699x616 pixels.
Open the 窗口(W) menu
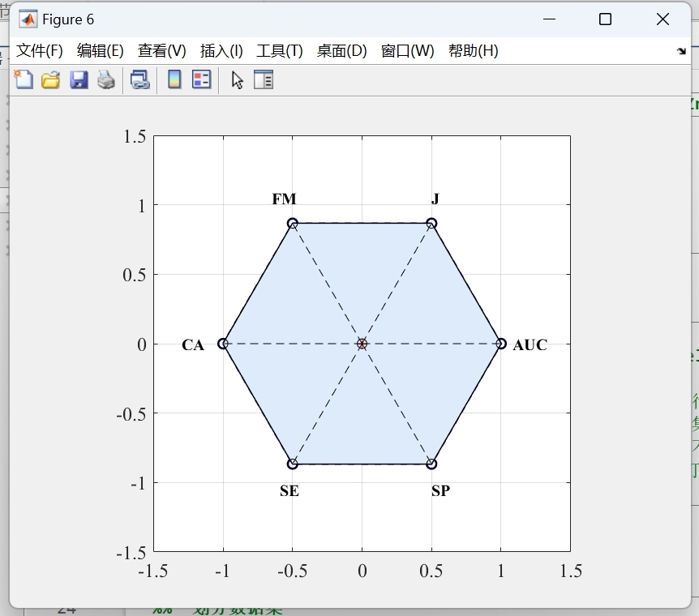pyautogui.click(x=407, y=51)
